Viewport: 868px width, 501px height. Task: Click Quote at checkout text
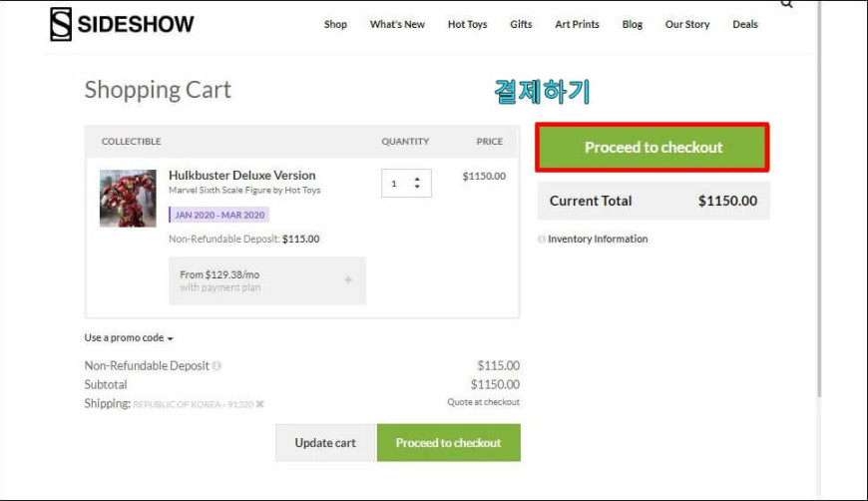(x=483, y=402)
